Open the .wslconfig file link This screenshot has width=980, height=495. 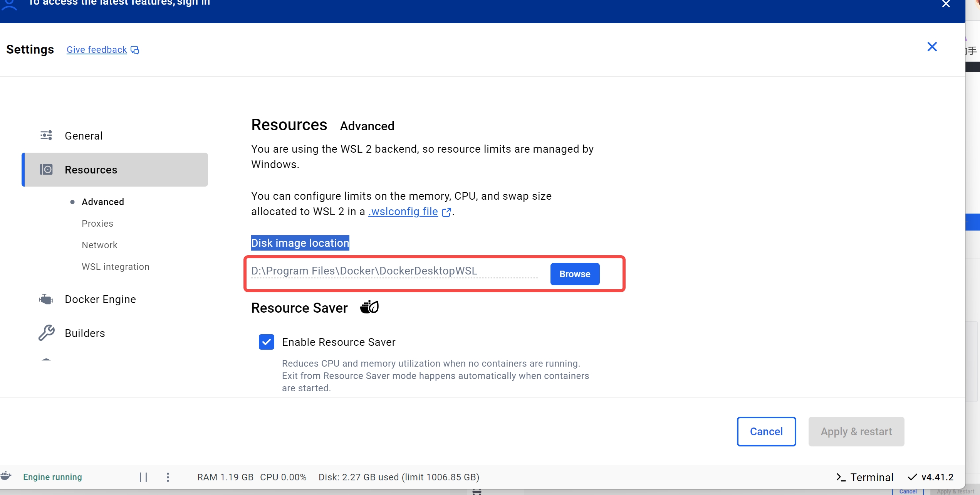click(x=403, y=212)
